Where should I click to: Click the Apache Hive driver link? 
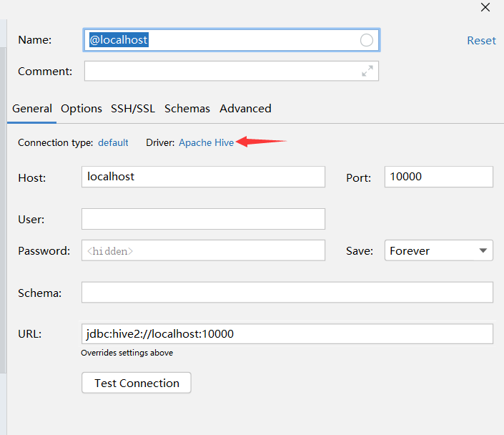(206, 142)
